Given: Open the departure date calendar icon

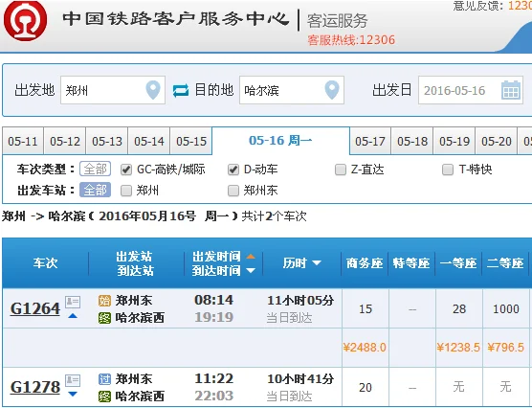Looking at the screenshot, I should pyautogui.click(x=511, y=90).
